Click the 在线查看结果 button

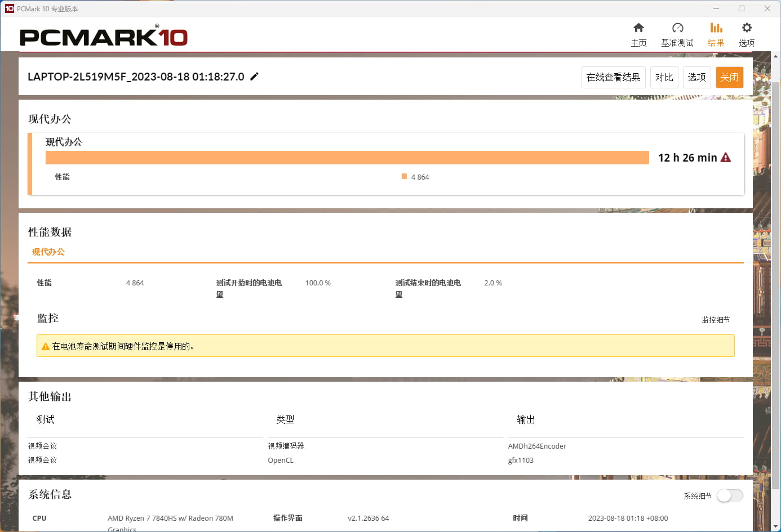click(613, 77)
